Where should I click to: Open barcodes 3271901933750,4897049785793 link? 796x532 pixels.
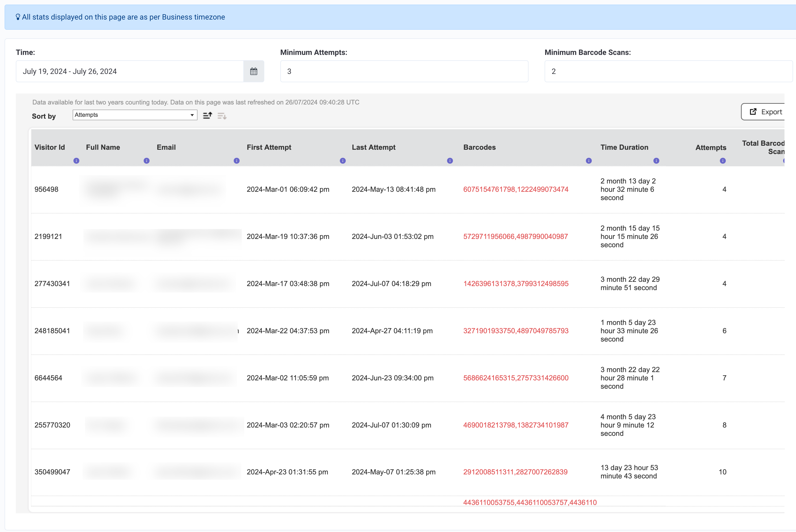[x=516, y=331]
